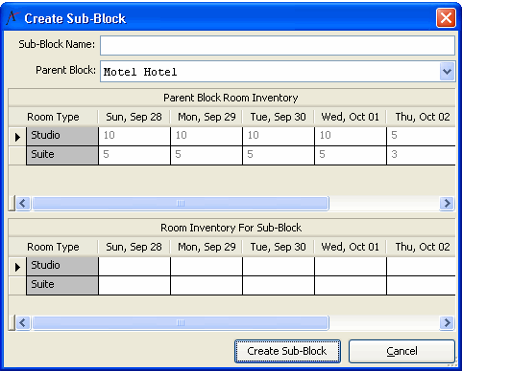
Task: Click the Sub-Block grid horizontal scrollbar thumb
Action: coord(180,323)
